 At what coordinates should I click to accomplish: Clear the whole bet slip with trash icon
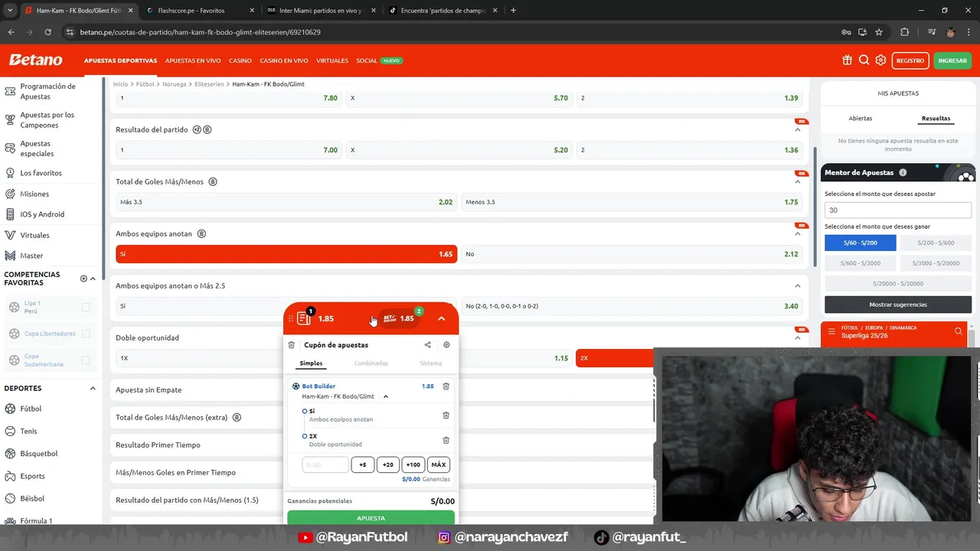pyautogui.click(x=291, y=345)
